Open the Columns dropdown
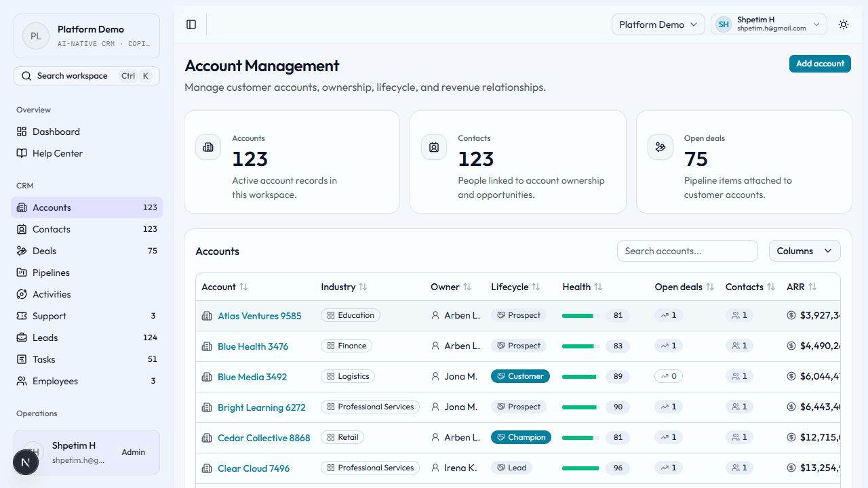 click(804, 251)
